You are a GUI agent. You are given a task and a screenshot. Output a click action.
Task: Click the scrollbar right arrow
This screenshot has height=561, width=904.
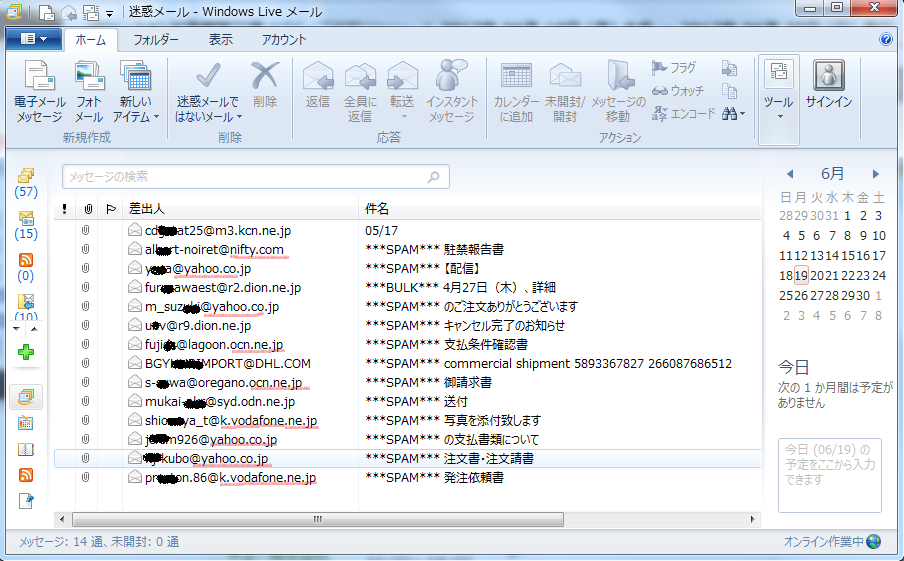click(x=752, y=519)
